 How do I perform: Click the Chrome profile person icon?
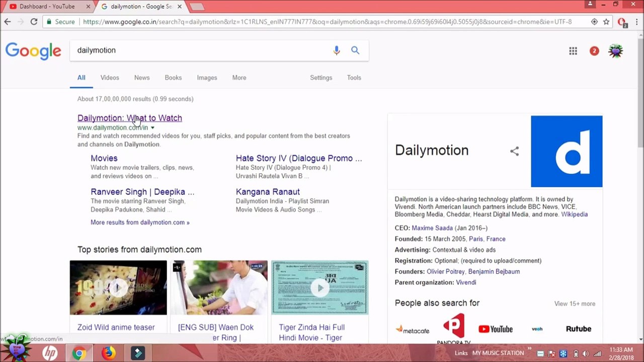coord(590,4)
